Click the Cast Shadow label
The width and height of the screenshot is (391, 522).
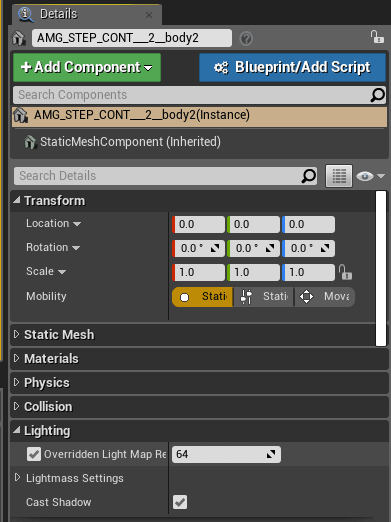59,502
